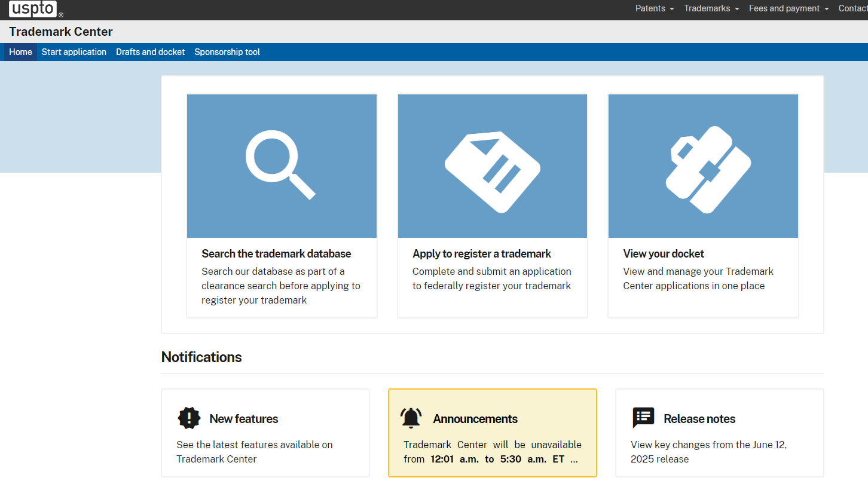Switch to Sponsorship tool tab
The image size is (868, 490).
pyautogui.click(x=227, y=52)
